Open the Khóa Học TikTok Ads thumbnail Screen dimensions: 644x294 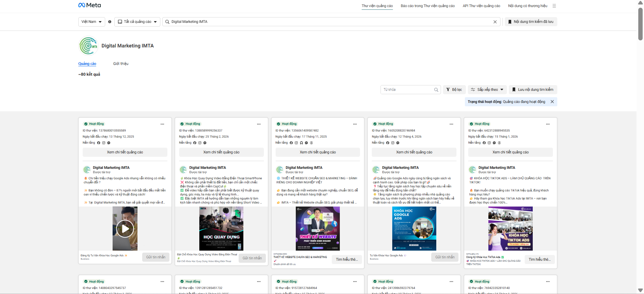click(x=510, y=228)
